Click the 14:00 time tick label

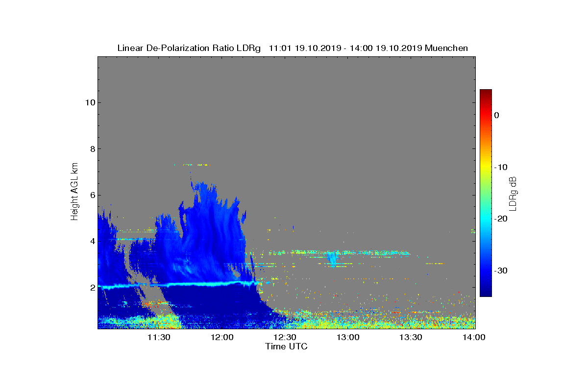[x=473, y=338]
